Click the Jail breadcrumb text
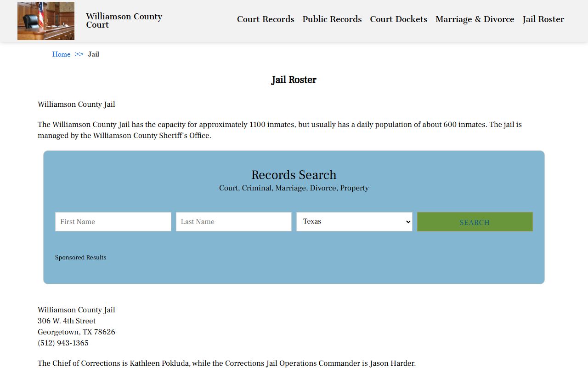 pos(94,54)
